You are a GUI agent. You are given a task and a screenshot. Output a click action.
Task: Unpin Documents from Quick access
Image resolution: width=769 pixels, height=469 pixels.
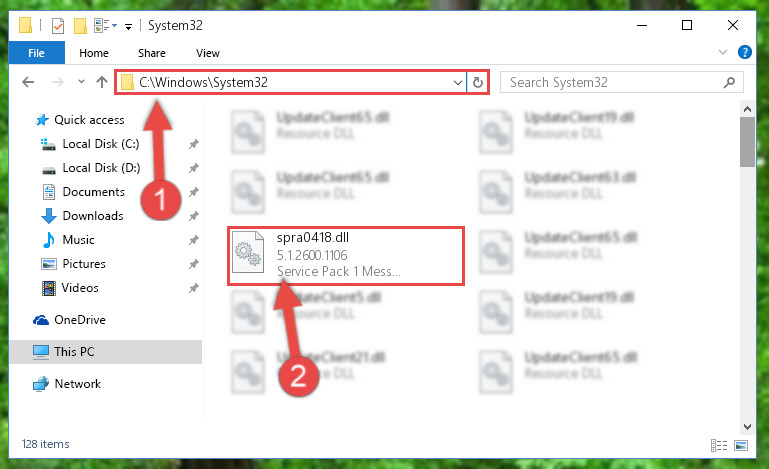(194, 192)
